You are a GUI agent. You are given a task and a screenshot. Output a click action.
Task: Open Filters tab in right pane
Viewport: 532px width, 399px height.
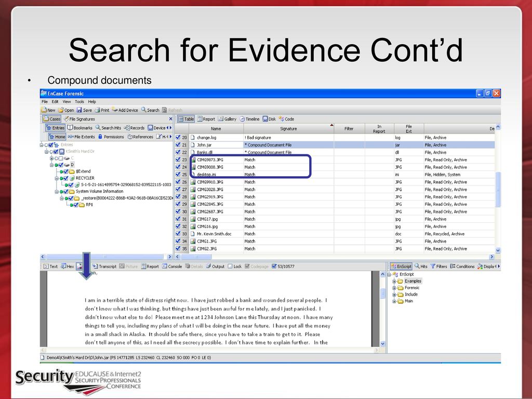pos(438,267)
